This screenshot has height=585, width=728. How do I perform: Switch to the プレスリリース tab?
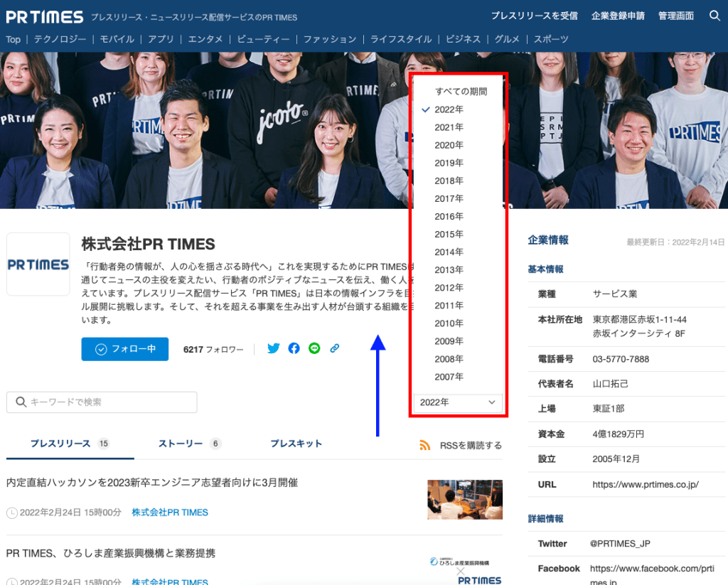click(x=70, y=444)
